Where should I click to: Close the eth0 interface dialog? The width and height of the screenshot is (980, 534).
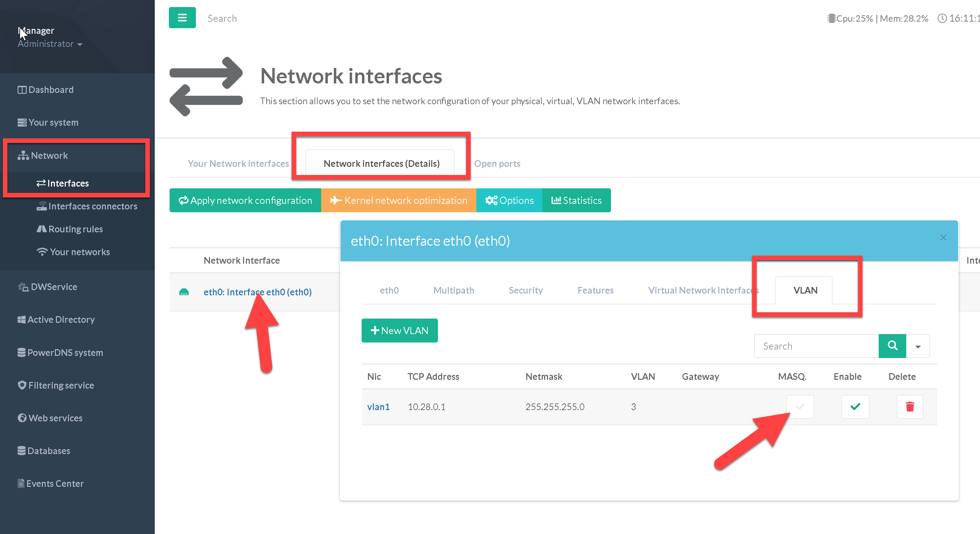943,238
